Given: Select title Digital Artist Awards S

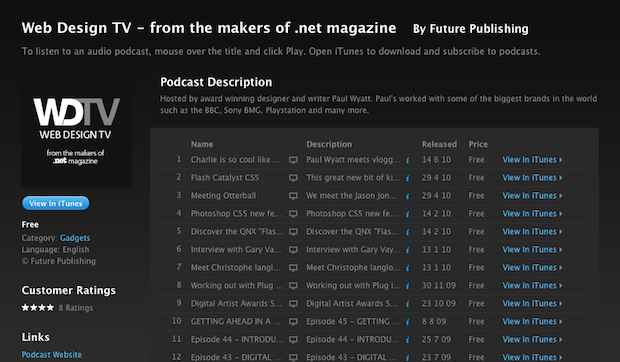Looking at the screenshot, I should (x=236, y=304).
